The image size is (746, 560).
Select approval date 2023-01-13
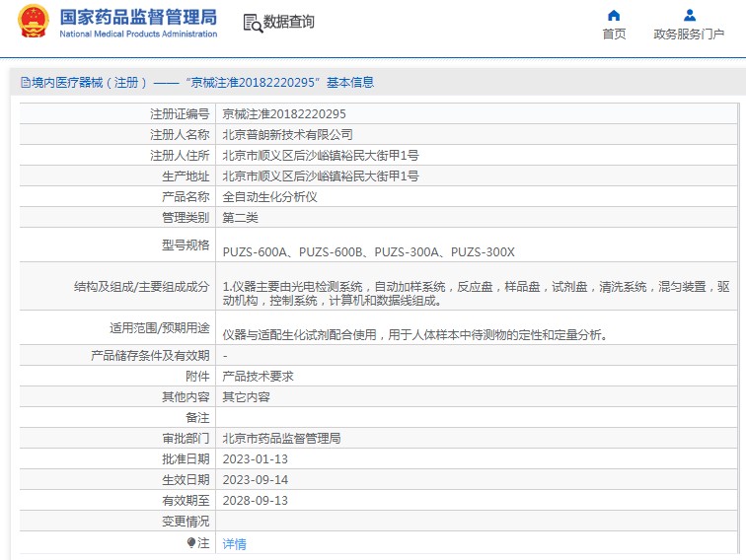coord(255,459)
